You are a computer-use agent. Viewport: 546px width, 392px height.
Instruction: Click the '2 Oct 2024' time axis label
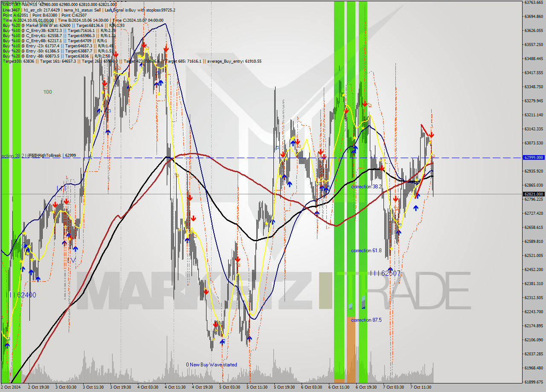(12, 387)
